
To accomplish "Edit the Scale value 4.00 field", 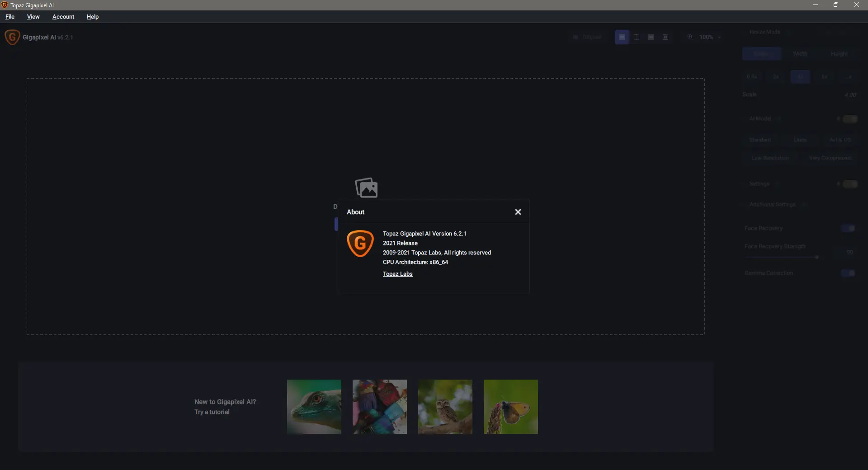I will (x=850, y=95).
